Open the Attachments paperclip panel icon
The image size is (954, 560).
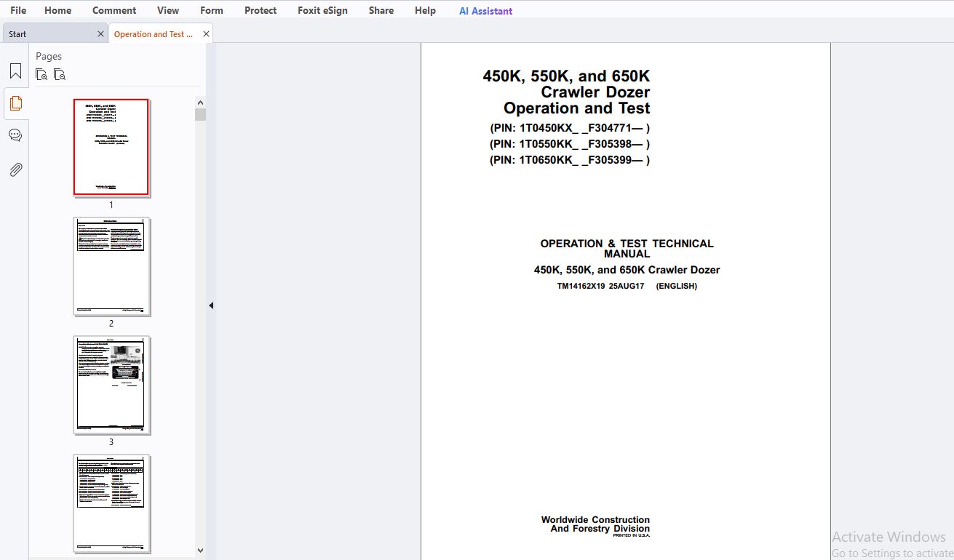tap(15, 169)
